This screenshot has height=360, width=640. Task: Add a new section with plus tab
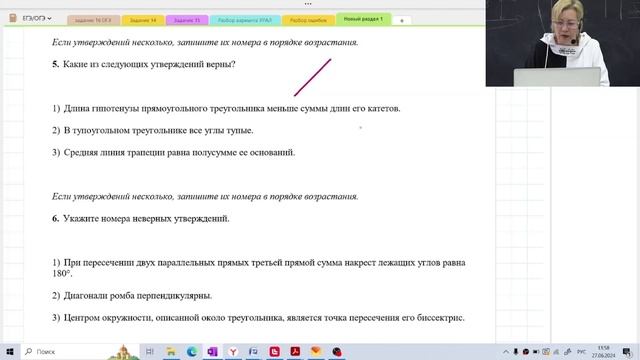pyautogui.click(x=402, y=20)
